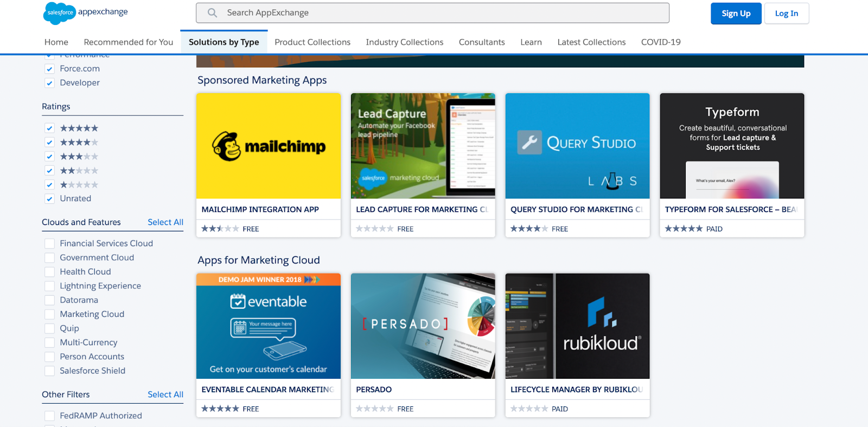Enable the Government Cloud filter

pyautogui.click(x=49, y=258)
